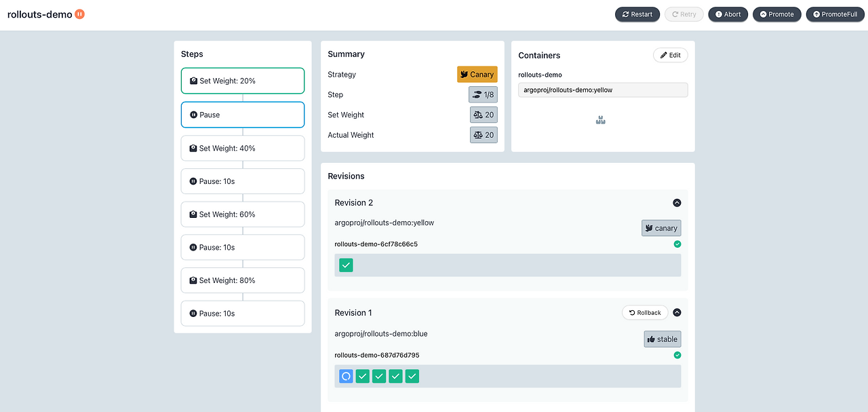Image resolution: width=868 pixels, height=412 pixels.
Task: Click the container image input field
Action: [x=603, y=90]
